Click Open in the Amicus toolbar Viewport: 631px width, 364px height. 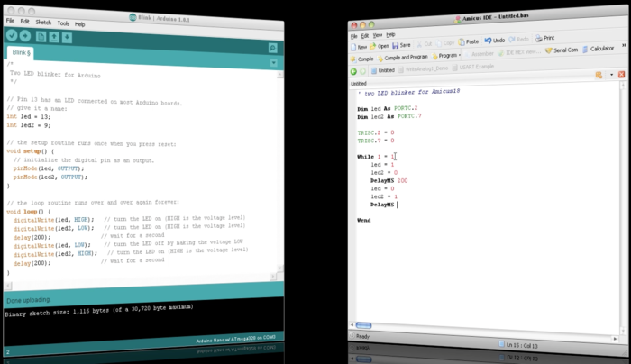pos(380,46)
